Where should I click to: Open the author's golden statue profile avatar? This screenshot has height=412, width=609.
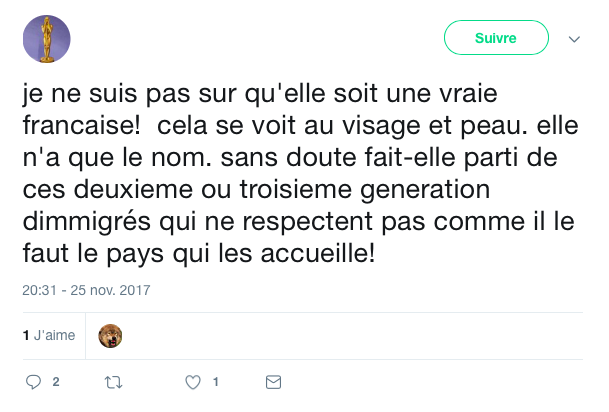(x=47, y=39)
